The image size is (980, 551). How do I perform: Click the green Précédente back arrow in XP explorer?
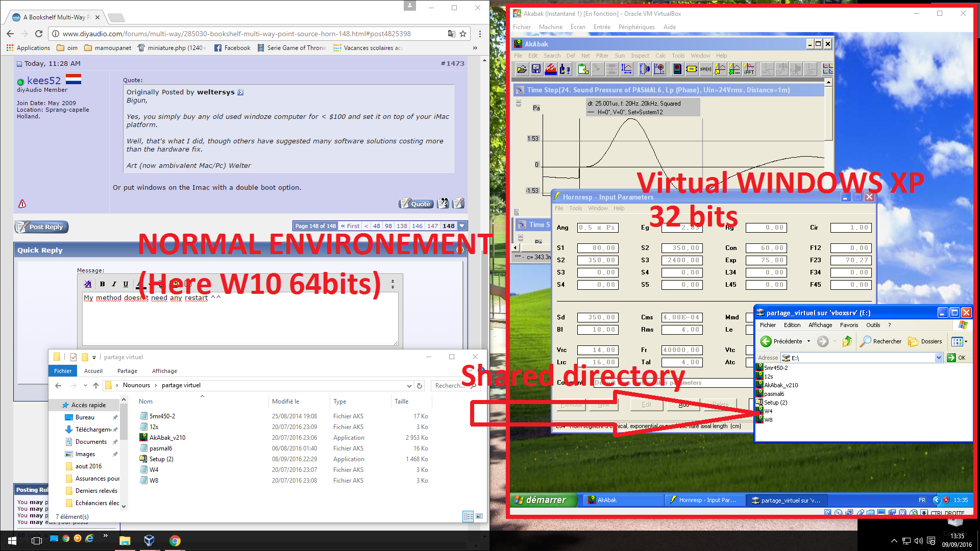766,341
